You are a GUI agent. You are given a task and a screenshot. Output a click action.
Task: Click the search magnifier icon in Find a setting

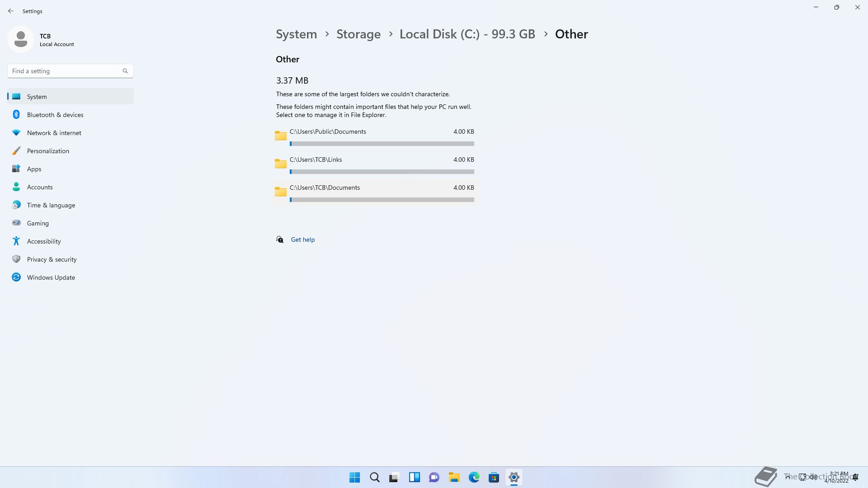click(x=125, y=71)
